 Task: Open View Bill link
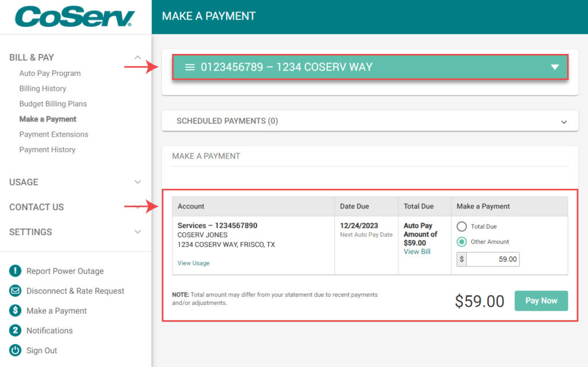417,251
